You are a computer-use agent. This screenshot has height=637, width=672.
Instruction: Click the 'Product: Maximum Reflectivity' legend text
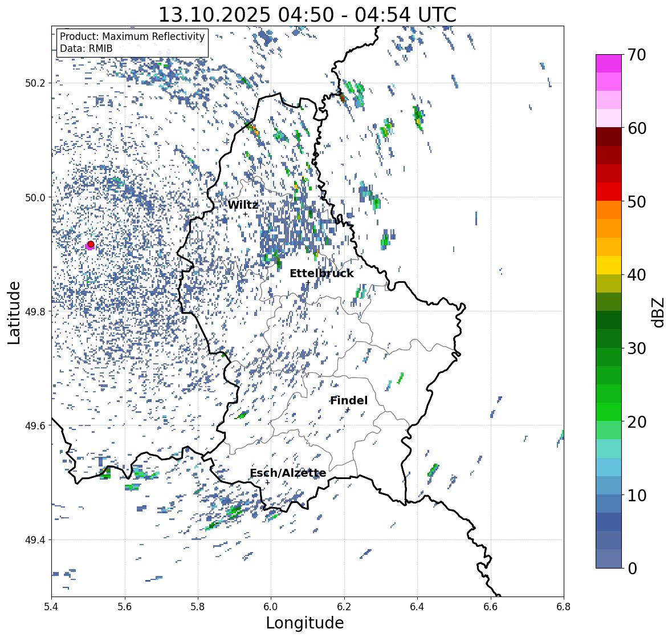click(x=132, y=36)
